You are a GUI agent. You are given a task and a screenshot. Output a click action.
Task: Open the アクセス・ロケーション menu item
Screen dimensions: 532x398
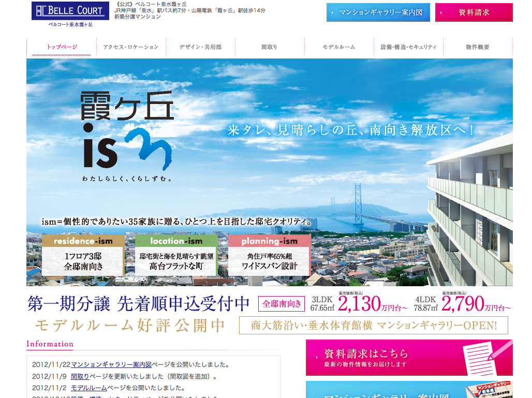(131, 47)
